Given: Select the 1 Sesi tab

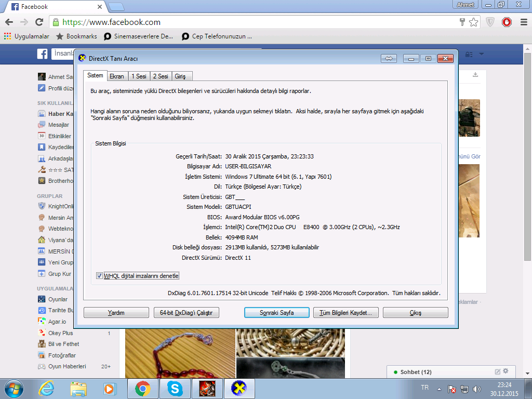Looking at the screenshot, I should pyautogui.click(x=139, y=76).
